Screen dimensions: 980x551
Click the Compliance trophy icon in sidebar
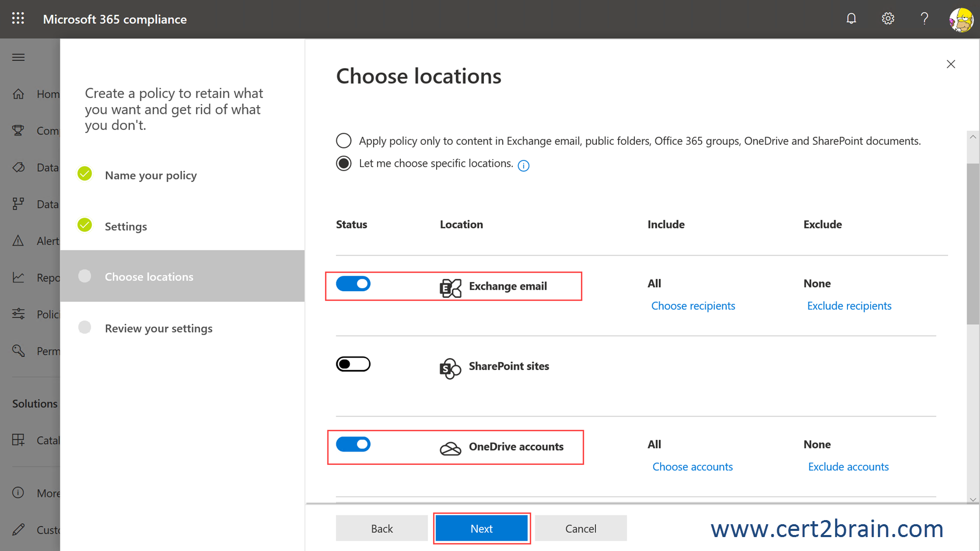[x=19, y=130]
